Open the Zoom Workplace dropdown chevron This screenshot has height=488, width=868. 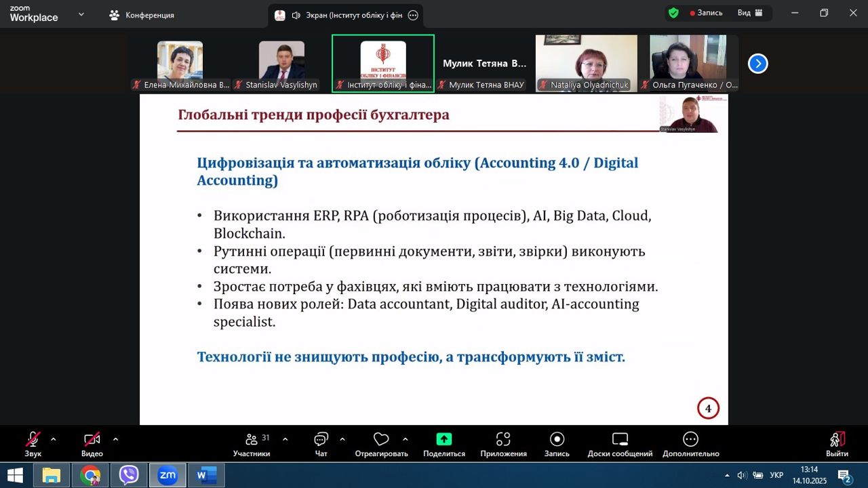point(81,14)
